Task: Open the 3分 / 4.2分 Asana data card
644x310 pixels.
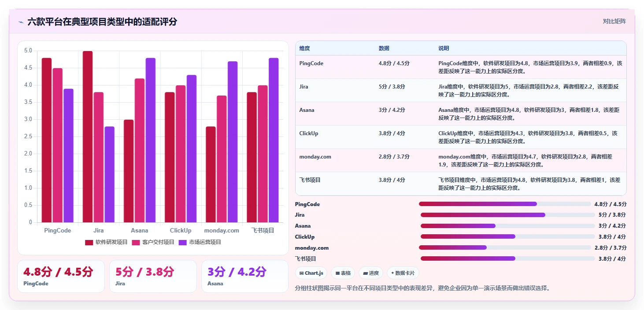Action: [245, 276]
